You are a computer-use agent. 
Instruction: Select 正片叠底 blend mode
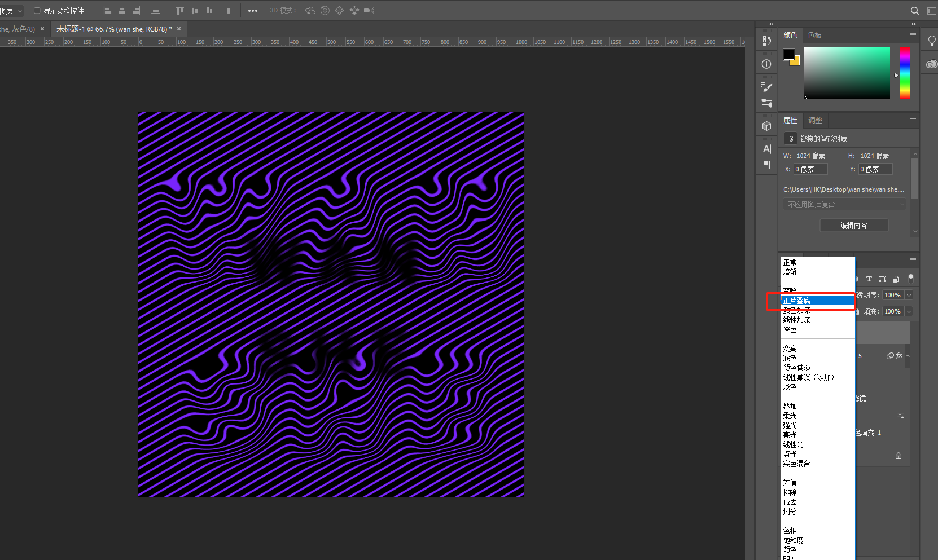pos(818,301)
